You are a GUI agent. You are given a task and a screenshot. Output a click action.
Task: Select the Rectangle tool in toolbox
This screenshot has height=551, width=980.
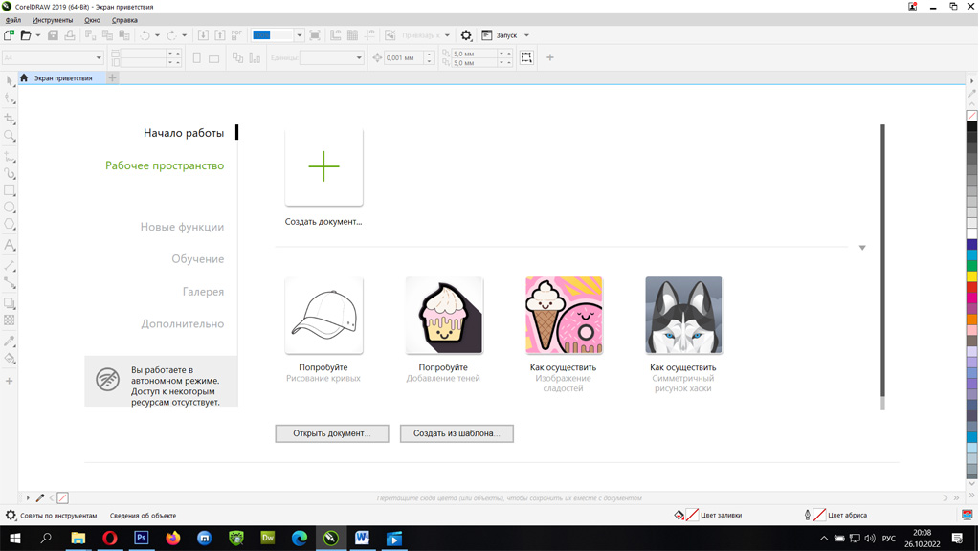tap(10, 190)
